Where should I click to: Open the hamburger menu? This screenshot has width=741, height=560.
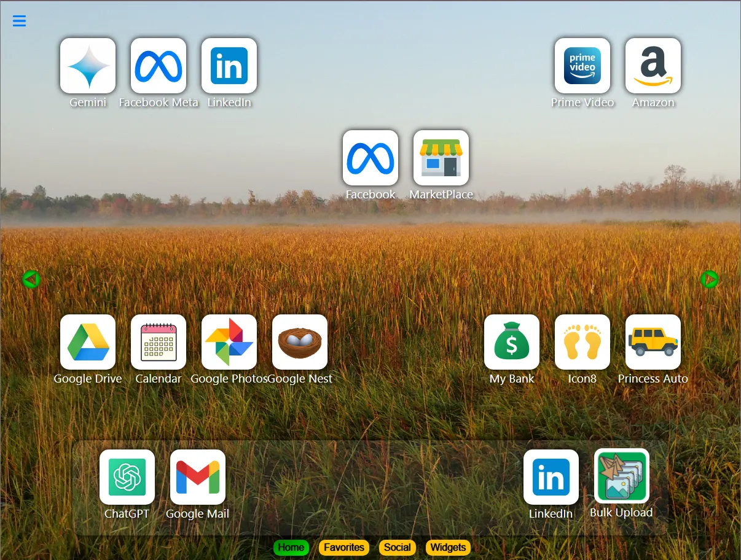20,21
